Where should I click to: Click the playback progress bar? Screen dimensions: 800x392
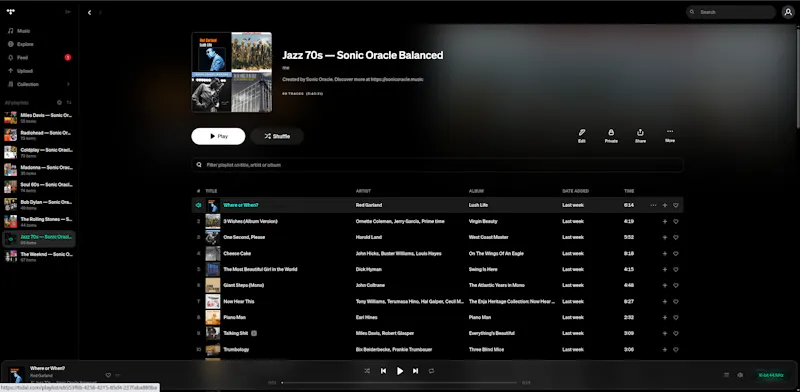(x=399, y=382)
